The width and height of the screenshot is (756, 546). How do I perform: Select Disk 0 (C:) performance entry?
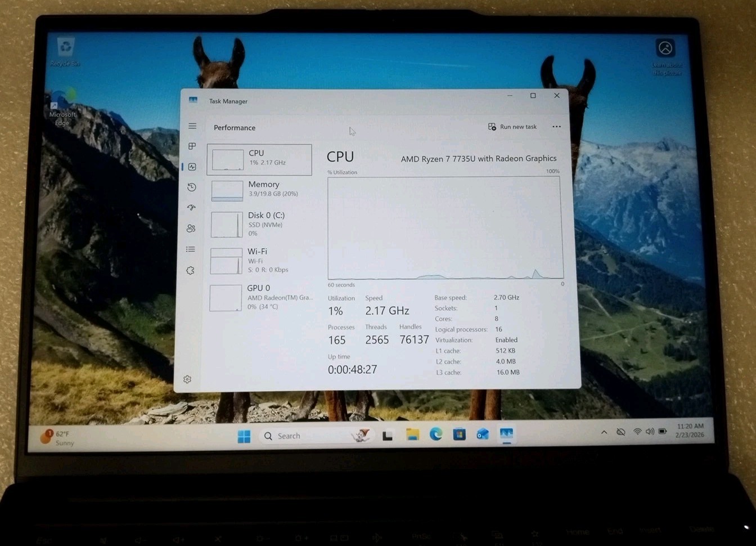[x=259, y=224]
